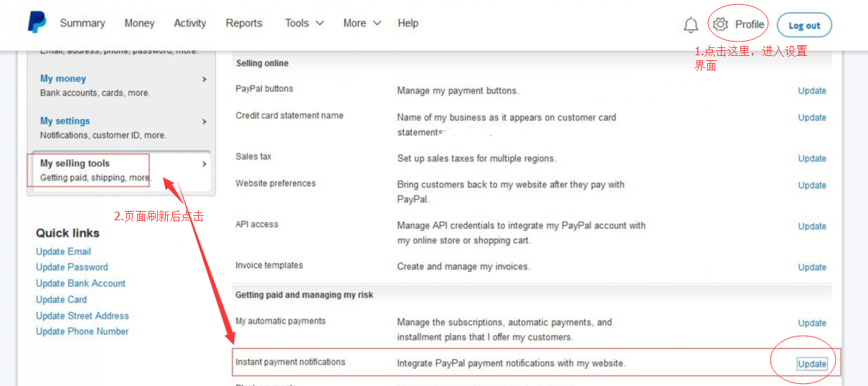Click Update Password quick link
This screenshot has height=386, width=868.
tap(72, 267)
